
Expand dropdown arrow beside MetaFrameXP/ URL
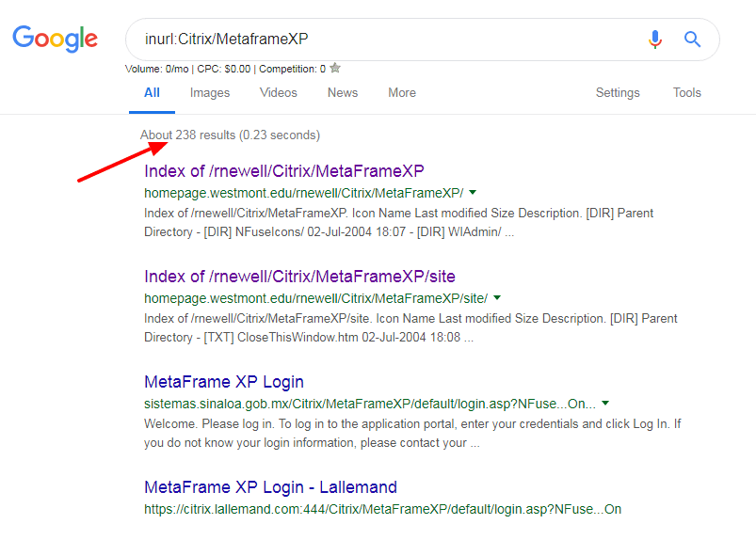pos(473,193)
